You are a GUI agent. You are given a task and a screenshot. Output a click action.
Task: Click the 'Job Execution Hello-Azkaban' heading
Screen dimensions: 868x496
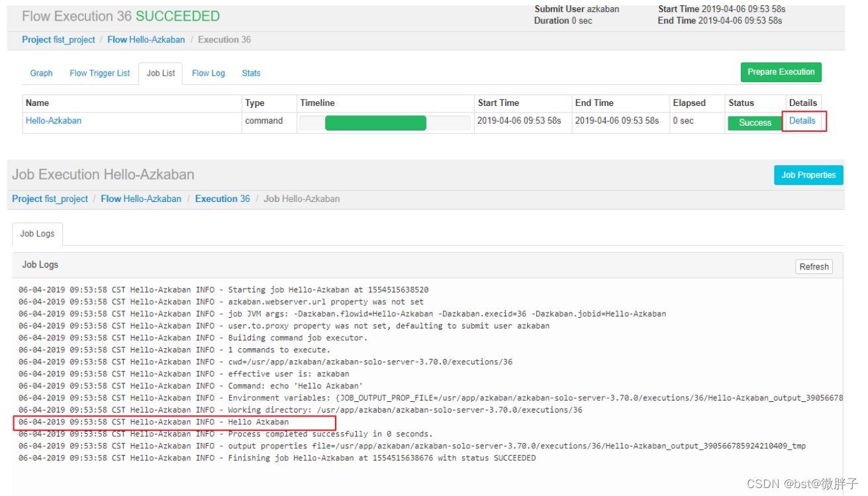pos(103,175)
